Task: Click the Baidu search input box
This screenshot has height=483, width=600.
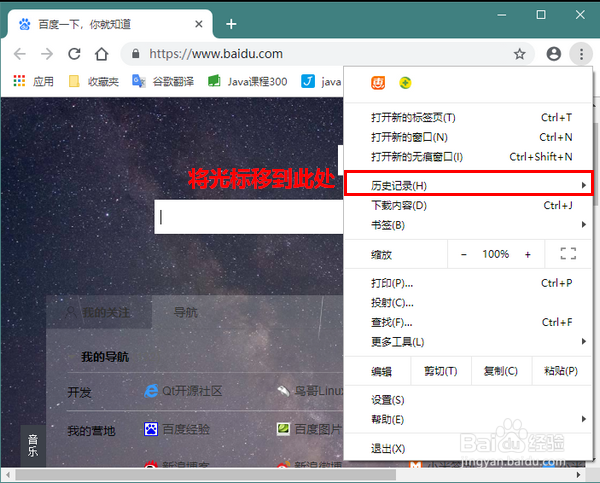Action: click(x=249, y=217)
